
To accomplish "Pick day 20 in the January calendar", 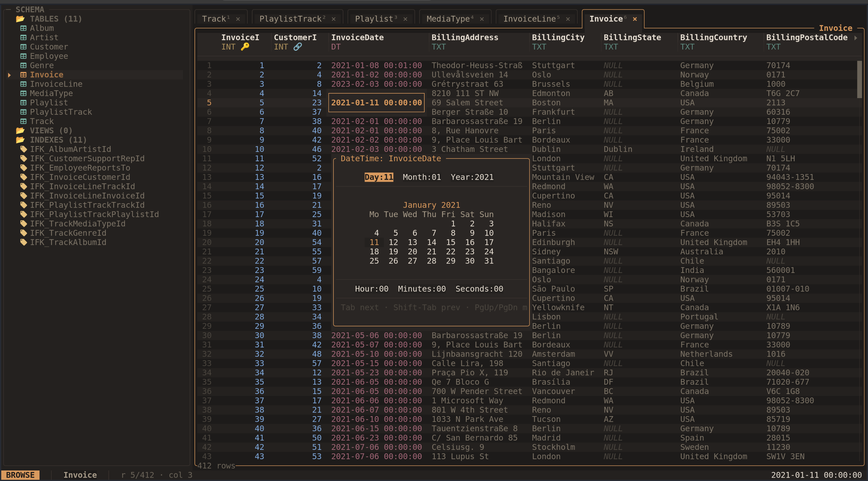I will coord(412,252).
